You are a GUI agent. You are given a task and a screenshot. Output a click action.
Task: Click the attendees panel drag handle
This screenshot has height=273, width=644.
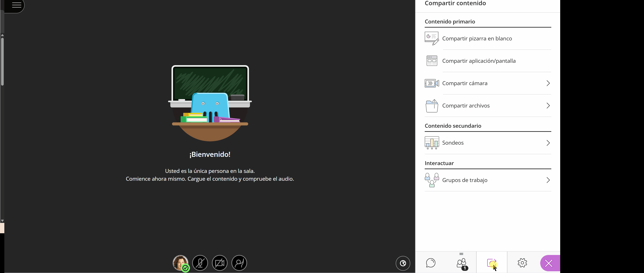click(461, 254)
